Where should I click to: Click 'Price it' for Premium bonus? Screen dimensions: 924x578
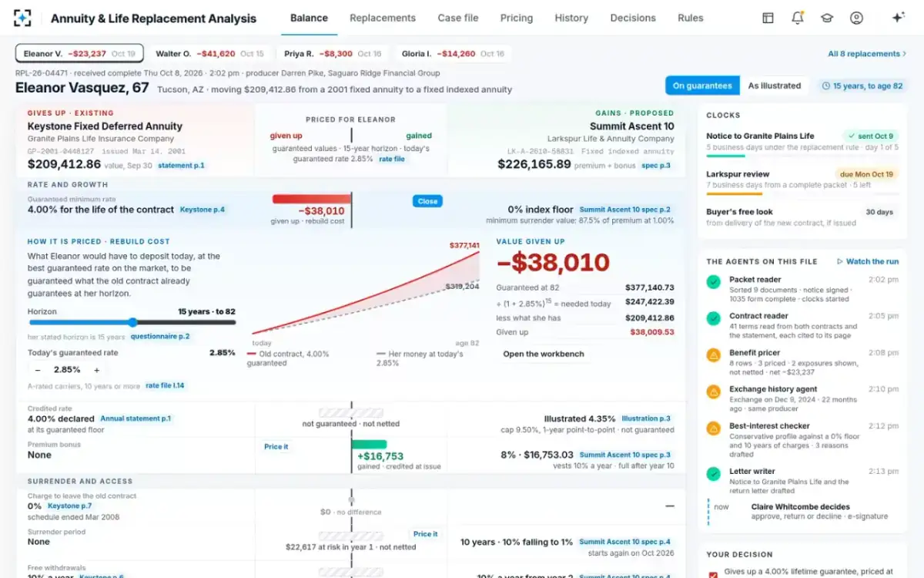276,446
